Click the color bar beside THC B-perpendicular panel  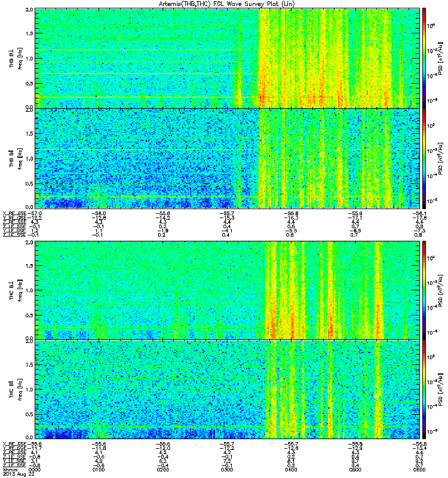coord(424,290)
